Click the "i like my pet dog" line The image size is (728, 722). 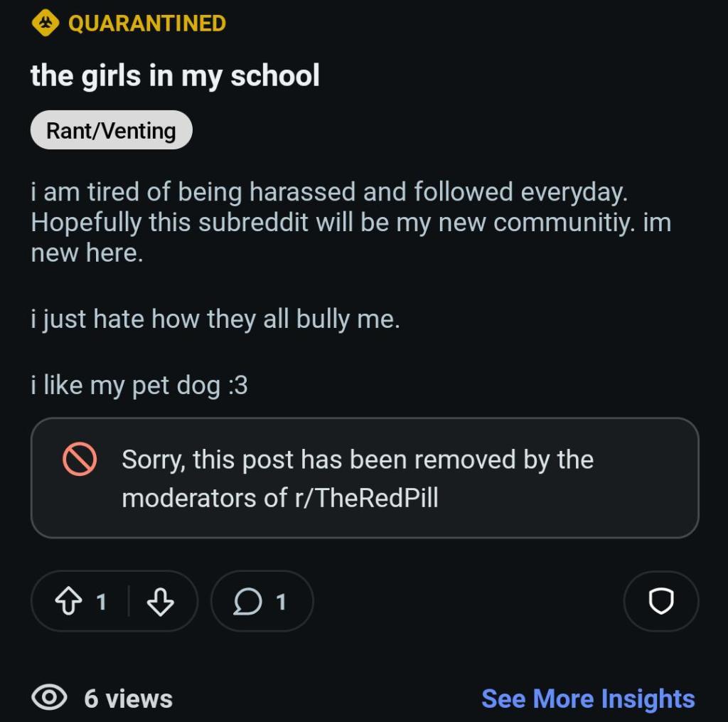[139, 385]
